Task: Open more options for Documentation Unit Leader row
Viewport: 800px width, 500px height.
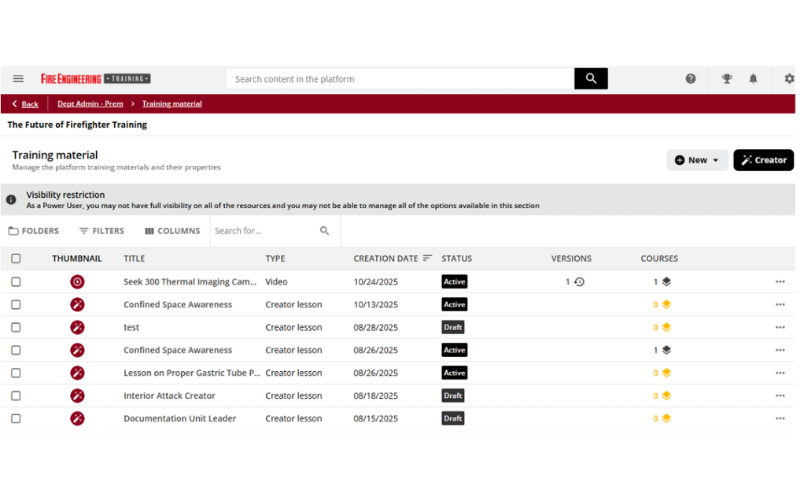Action: coord(780,418)
